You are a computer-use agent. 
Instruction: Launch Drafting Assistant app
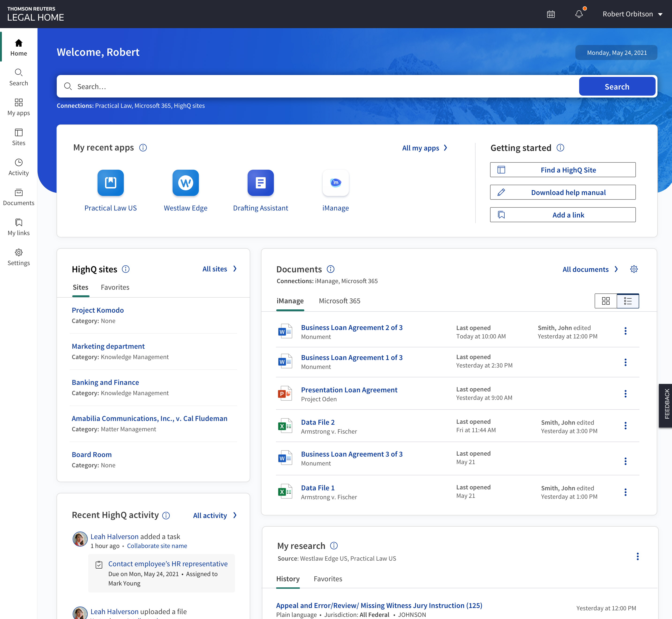[260, 191]
